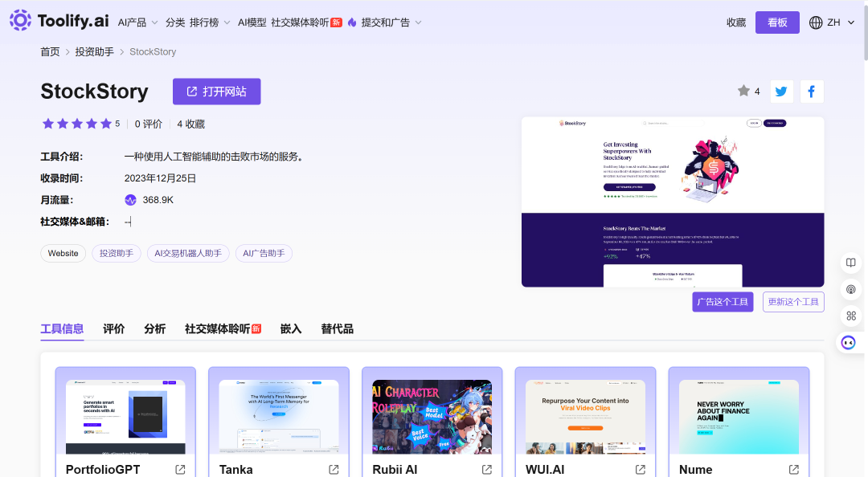Screen dimensions: 868x477
Task: Open 社交媒体聆听 in top navigation
Action: tap(306, 22)
